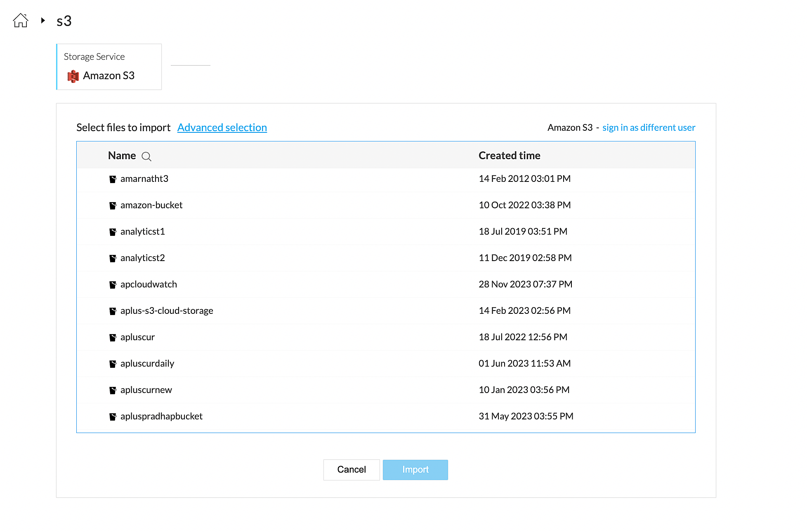Open the analyticst2 bucket
807x532 pixels.
pos(142,258)
